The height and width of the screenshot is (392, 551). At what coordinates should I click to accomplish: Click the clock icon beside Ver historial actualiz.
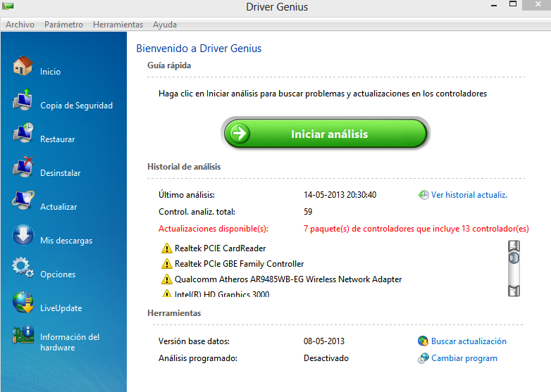tap(423, 195)
